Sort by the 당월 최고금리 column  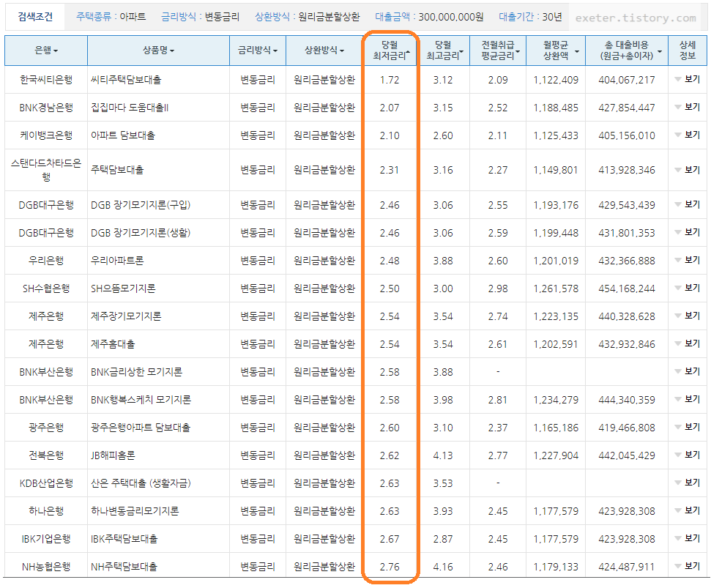pyautogui.click(x=444, y=51)
